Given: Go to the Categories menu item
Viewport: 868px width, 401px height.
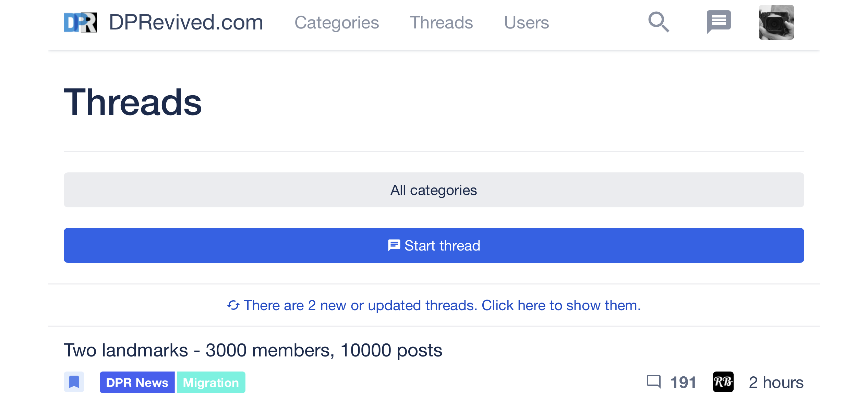Looking at the screenshot, I should click(x=337, y=23).
